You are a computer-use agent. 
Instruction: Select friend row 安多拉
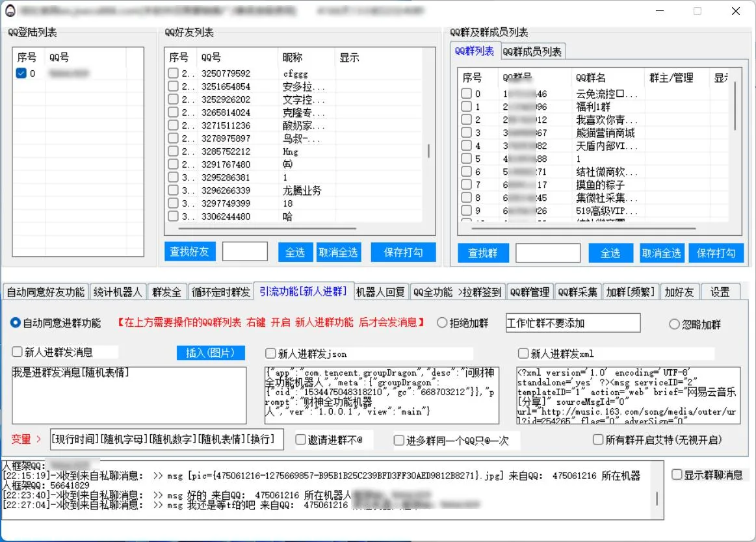click(x=294, y=87)
